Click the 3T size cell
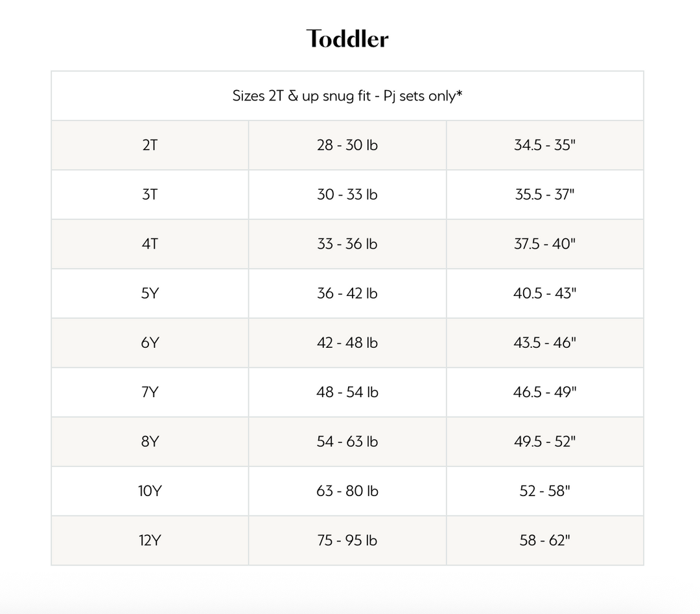 point(150,194)
